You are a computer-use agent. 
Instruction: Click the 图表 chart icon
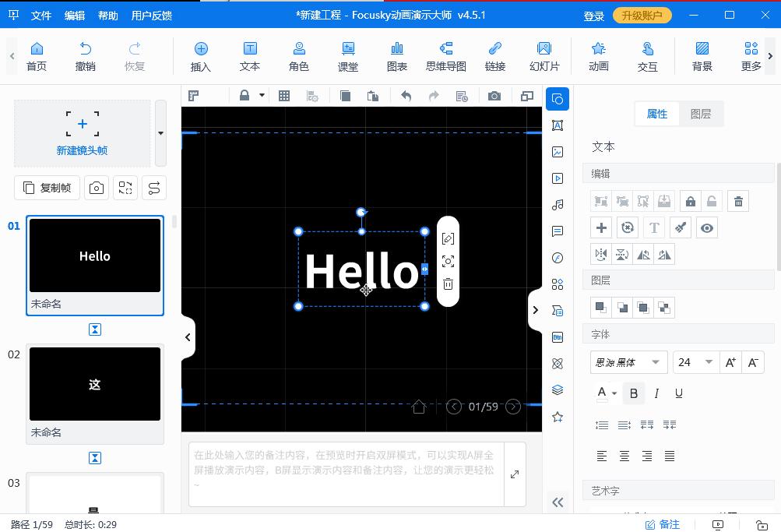pyautogui.click(x=397, y=56)
